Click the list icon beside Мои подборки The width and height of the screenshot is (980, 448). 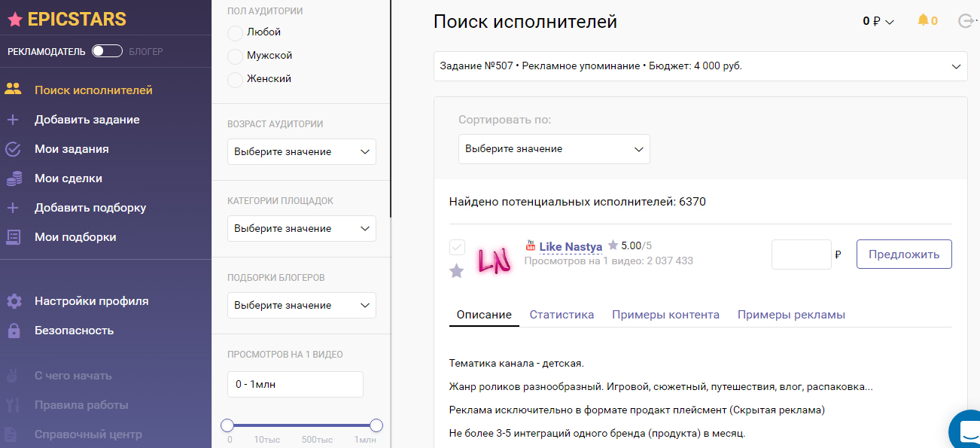13,236
